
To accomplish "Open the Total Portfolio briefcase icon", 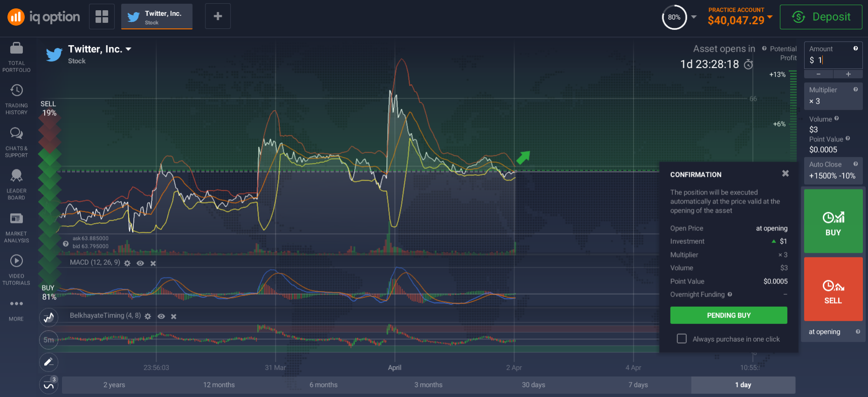I will [16, 48].
